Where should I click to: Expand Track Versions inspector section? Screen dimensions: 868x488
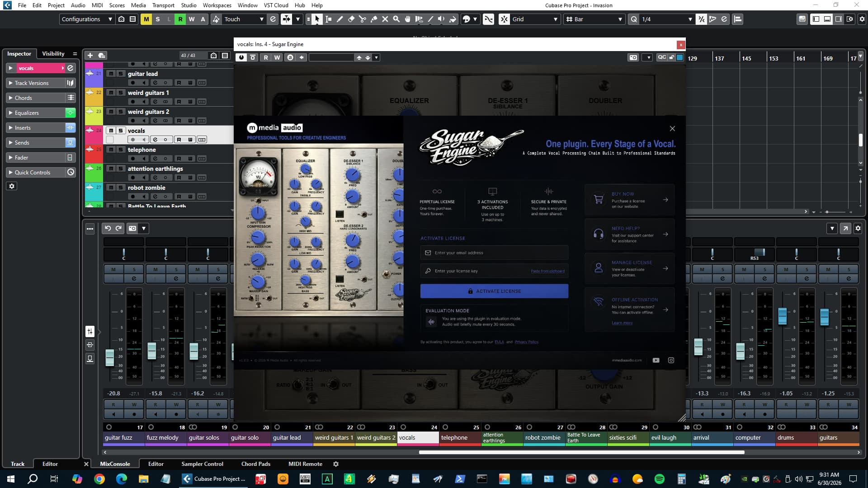(x=35, y=83)
